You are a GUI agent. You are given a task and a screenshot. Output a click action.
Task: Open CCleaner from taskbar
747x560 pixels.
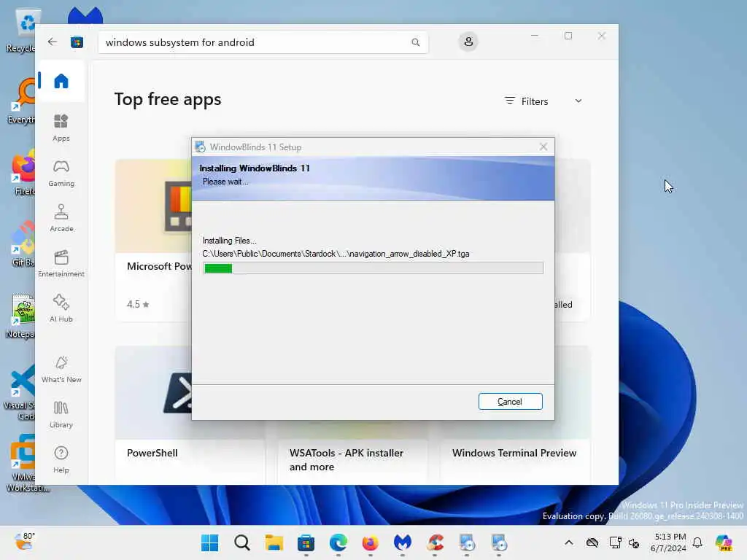click(435, 542)
